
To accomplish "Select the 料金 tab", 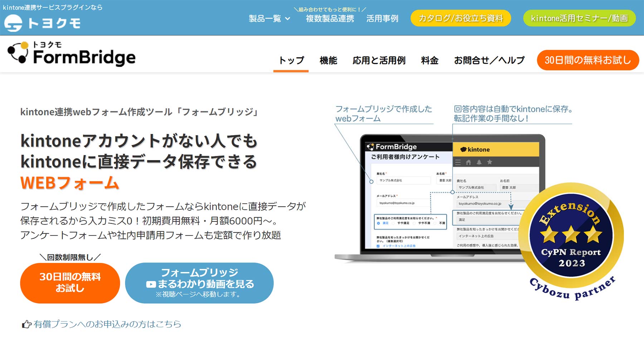I will [430, 60].
